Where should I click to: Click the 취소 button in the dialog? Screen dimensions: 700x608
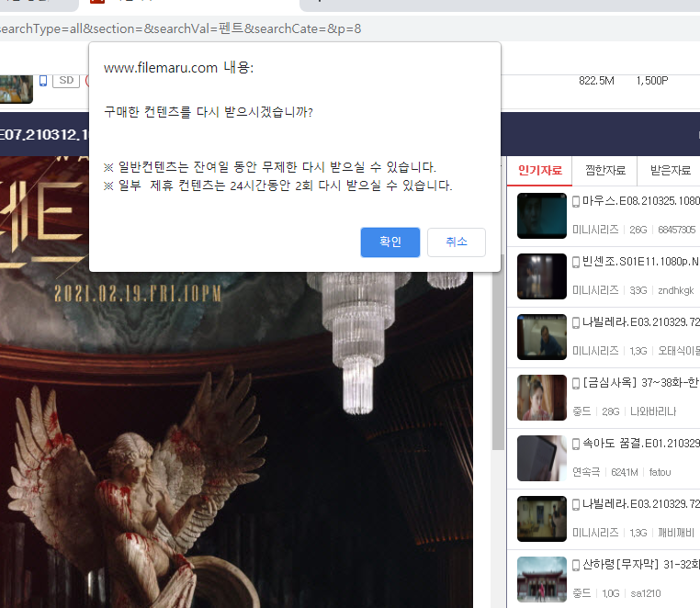pos(457,242)
